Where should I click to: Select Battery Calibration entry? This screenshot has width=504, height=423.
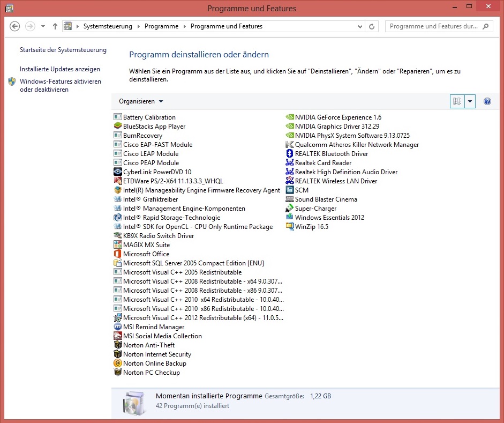(x=145, y=117)
